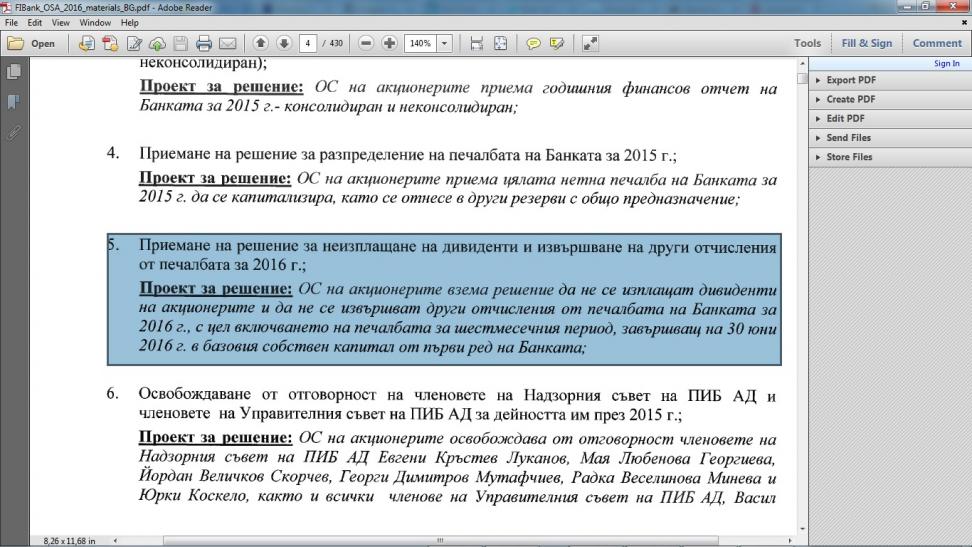
Task: Click the zoom level field showing 140%
Action: [421, 43]
